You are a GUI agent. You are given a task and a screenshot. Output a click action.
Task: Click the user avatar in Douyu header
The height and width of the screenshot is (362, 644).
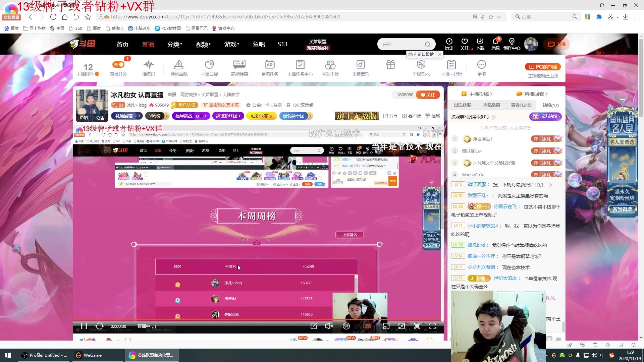pyautogui.click(x=531, y=44)
